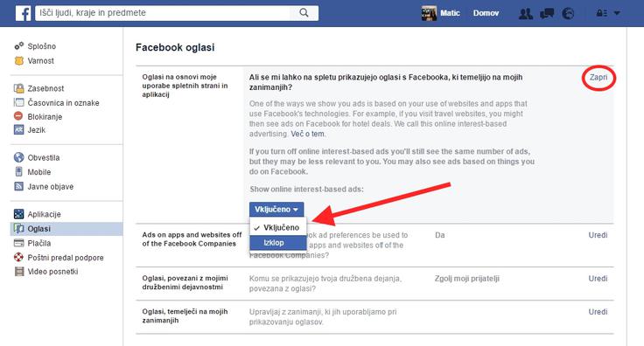Open the account menu dropdown arrow
The image size is (644, 346).
pyautogui.click(x=617, y=13)
